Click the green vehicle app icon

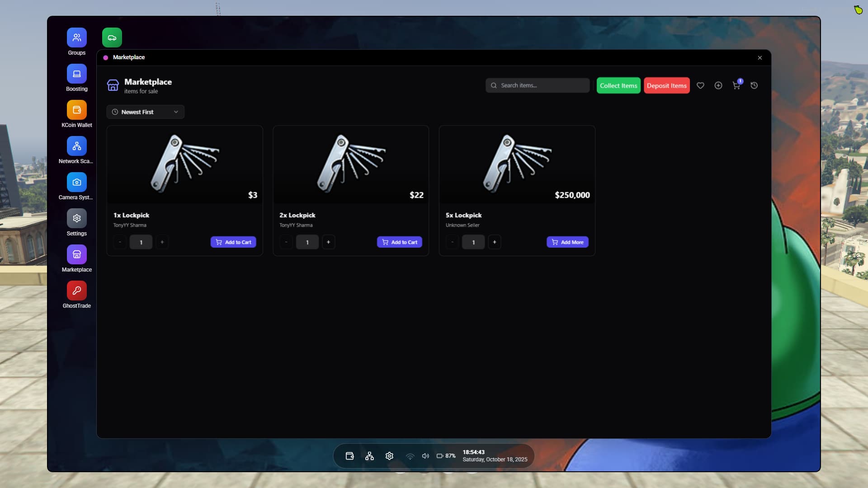click(x=112, y=38)
